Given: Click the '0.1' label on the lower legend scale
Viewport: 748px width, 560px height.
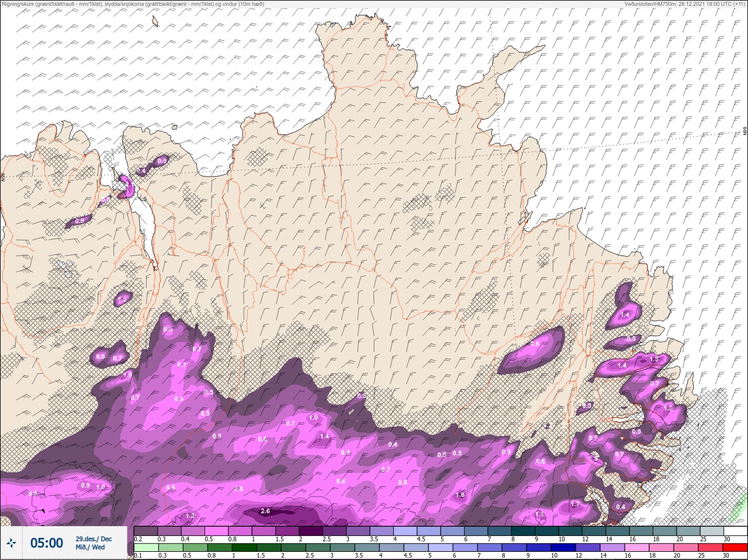Looking at the screenshot, I should coord(138,555).
